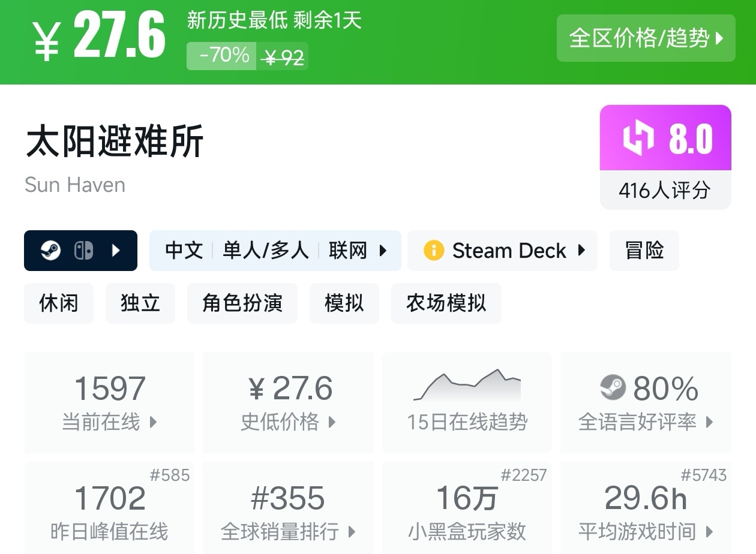View the 史低价格 price history
The height and width of the screenshot is (554, 756).
[x=288, y=402]
